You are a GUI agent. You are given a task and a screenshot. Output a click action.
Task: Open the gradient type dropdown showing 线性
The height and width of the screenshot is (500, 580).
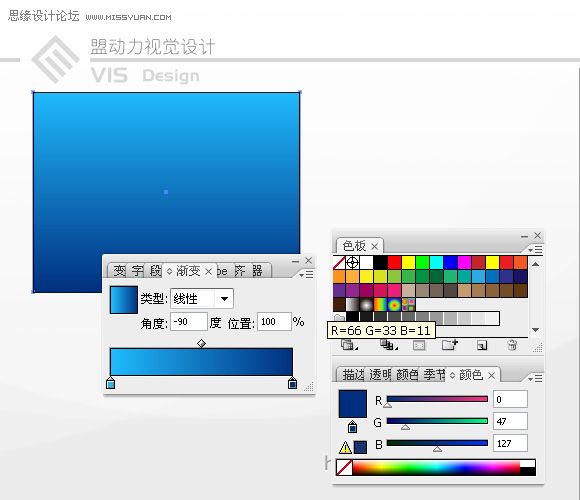click(x=202, y=298)
